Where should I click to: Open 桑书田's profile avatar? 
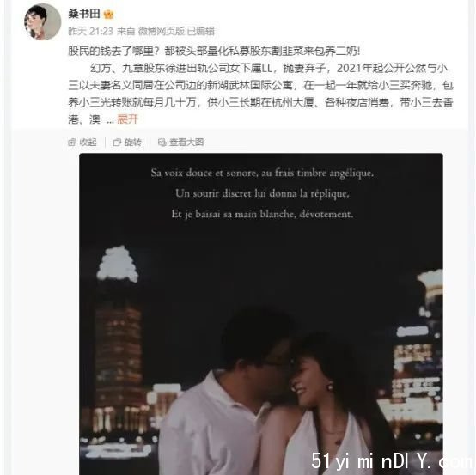(42, 21)
